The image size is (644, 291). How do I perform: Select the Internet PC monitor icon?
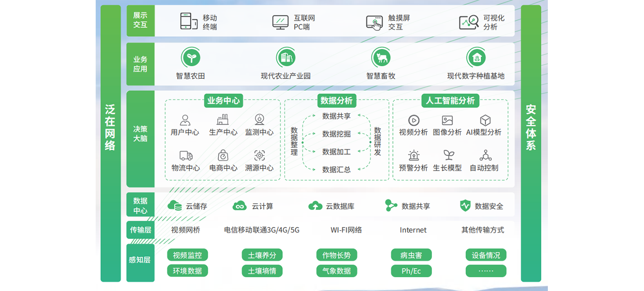tap(280, 22)
